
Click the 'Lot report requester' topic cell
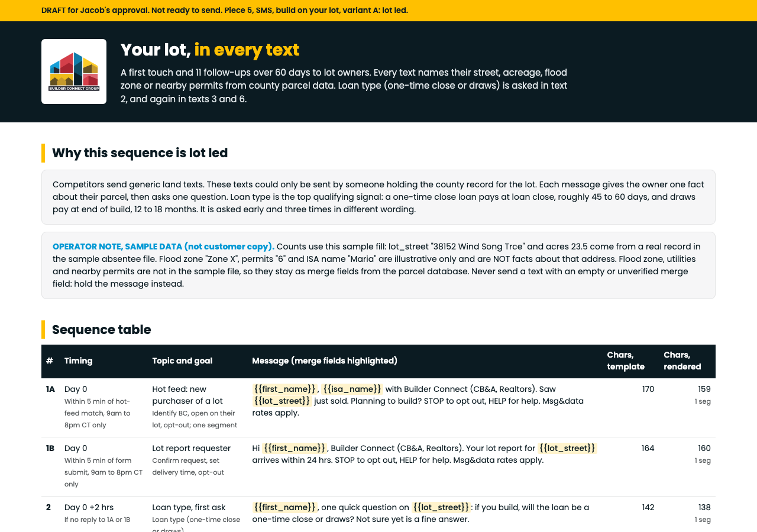coord(191,448)
